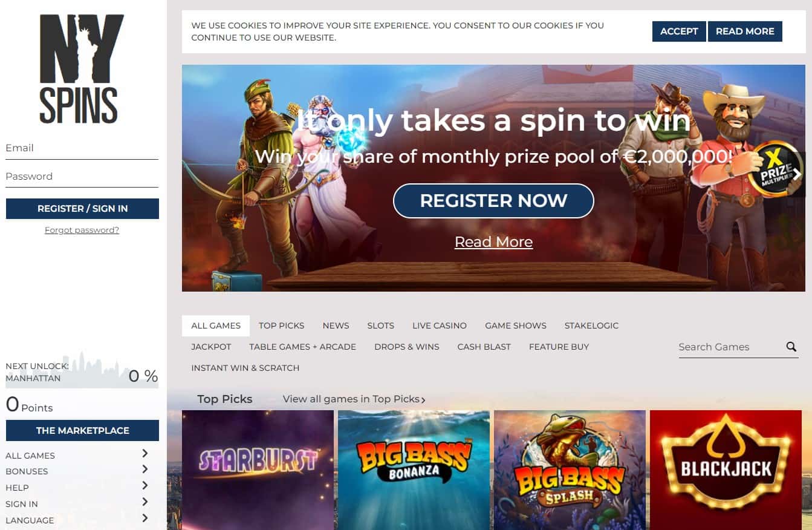Open the Language sidebar chevron
The height and width of the screenshot is (530, 812).
[145, 518]
